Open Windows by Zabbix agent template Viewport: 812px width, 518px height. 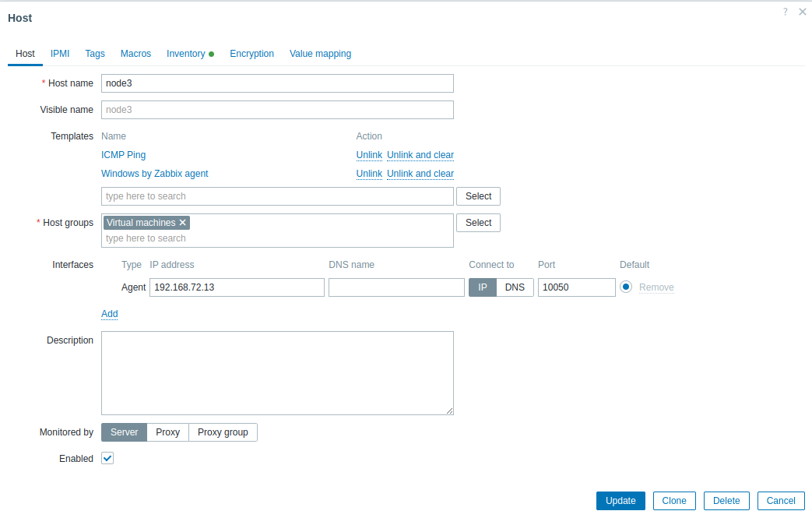[x=155, y=174]
